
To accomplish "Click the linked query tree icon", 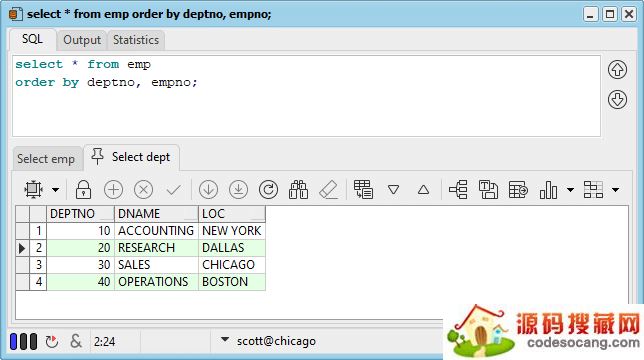I will coord(458,190).
